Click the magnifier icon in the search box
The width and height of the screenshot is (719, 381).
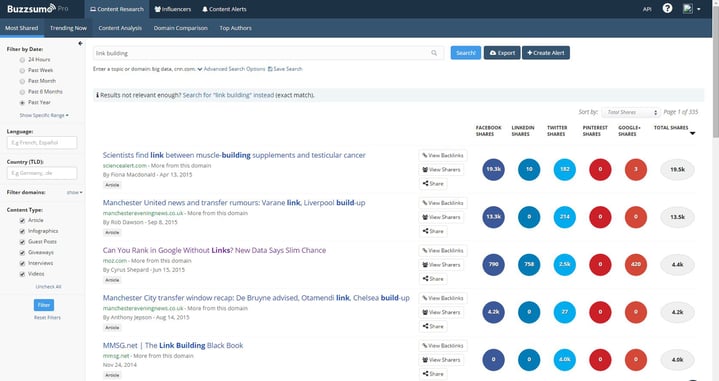click(x=434, y=53)
